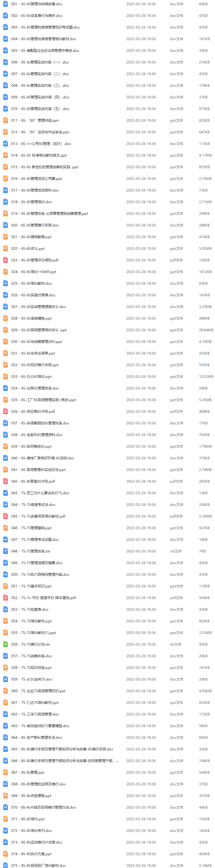Image resolution: width=215 pixels, height=868 pixels.
Task: Click the date of file 033
Action: [141, 377]
